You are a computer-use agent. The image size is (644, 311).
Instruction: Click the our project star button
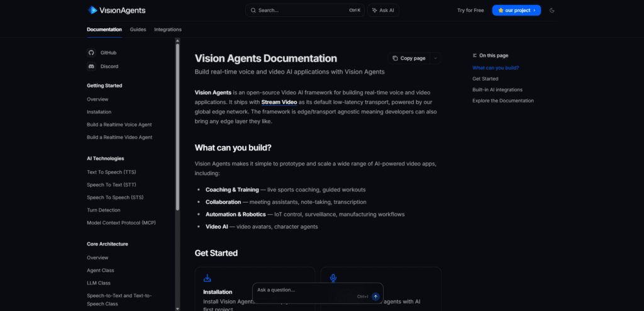point(516,10)
